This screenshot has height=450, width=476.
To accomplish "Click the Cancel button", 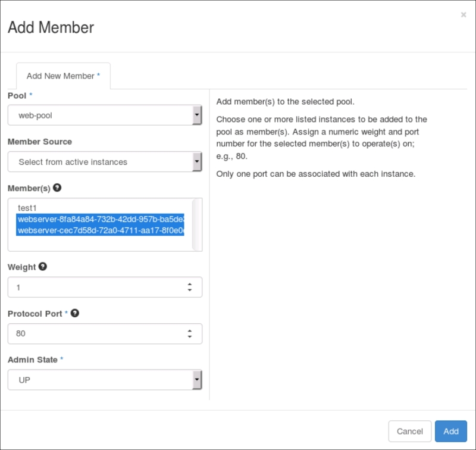I will (409, 431).
